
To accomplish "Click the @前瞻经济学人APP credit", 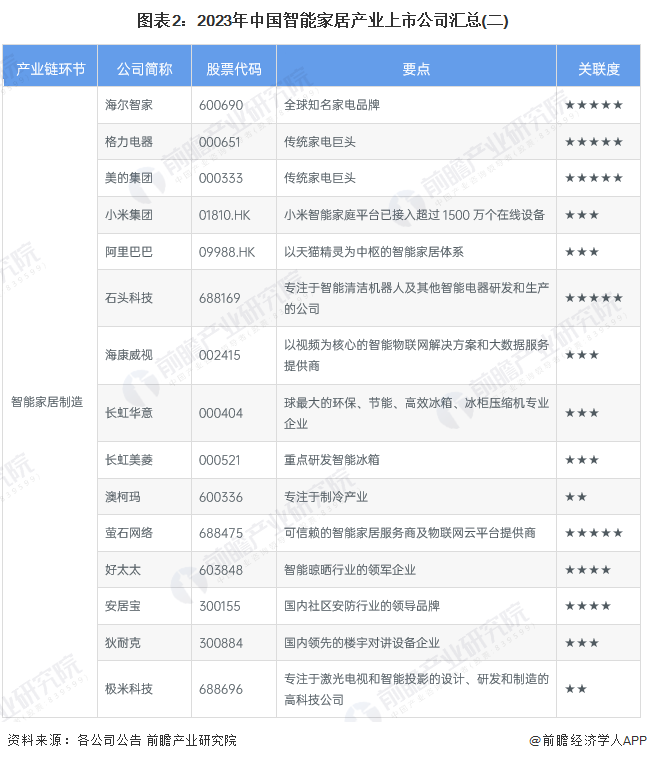I will [x=587, y=741].
